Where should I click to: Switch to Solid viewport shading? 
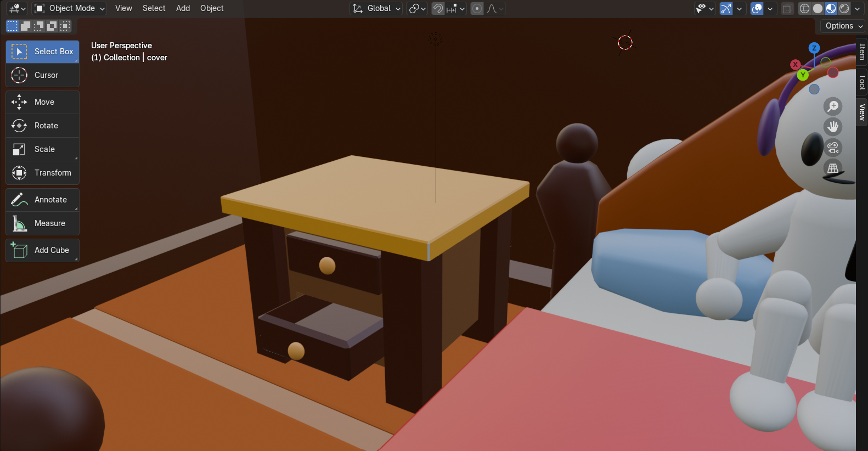(x=818, y=8)
